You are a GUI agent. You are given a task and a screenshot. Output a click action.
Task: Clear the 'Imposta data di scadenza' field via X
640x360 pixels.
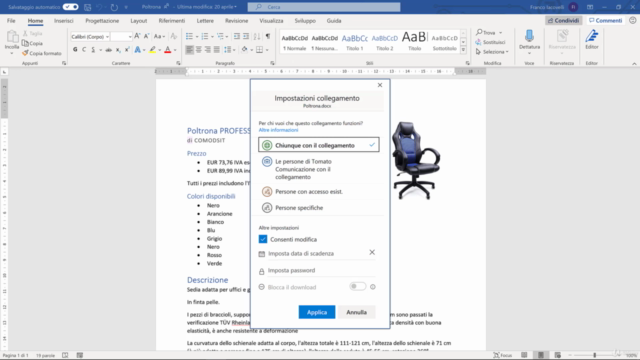click(x=372, y=253)
